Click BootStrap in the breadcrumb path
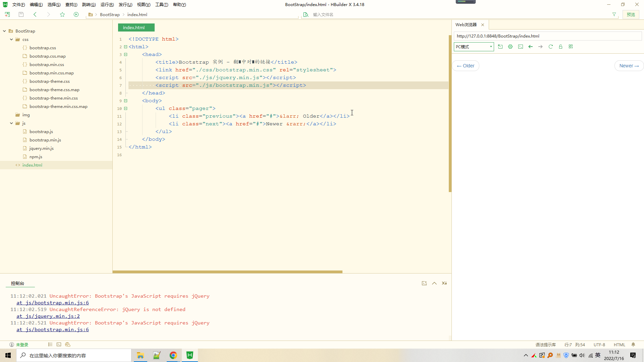This screenshot has width=644, height=362. [x=110, y=14]
